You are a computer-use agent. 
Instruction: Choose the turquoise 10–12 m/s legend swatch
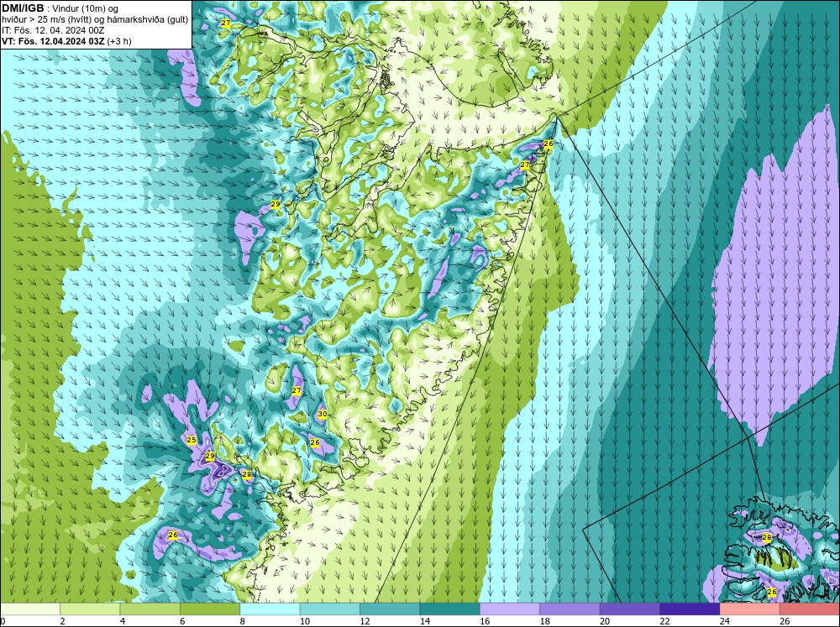(330, 609)
